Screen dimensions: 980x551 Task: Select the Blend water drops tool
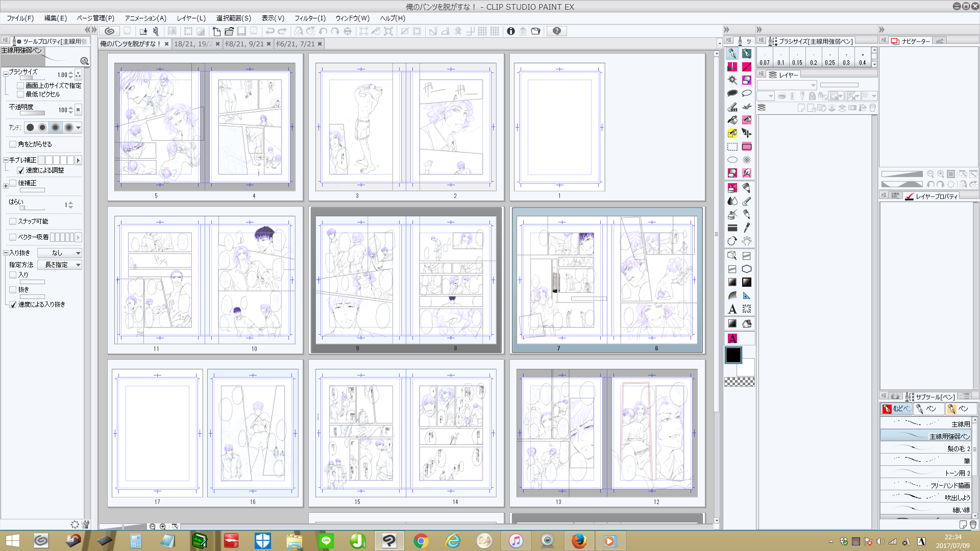click(x=732, y=201)
